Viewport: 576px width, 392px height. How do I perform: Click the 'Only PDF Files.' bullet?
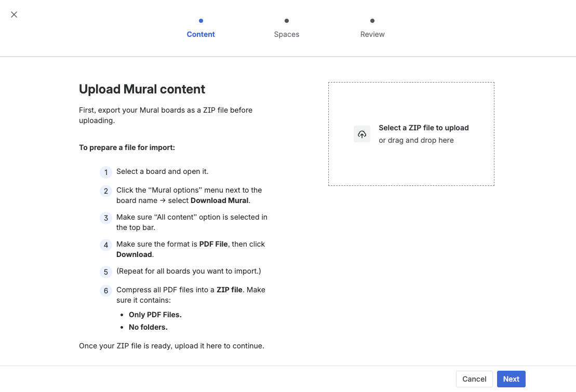pos(155,315)
